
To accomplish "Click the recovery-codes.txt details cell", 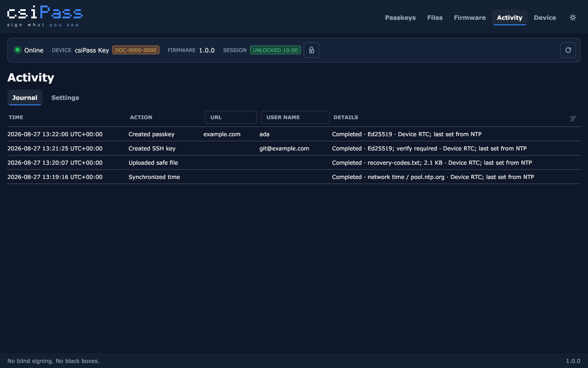I will 432,163.
